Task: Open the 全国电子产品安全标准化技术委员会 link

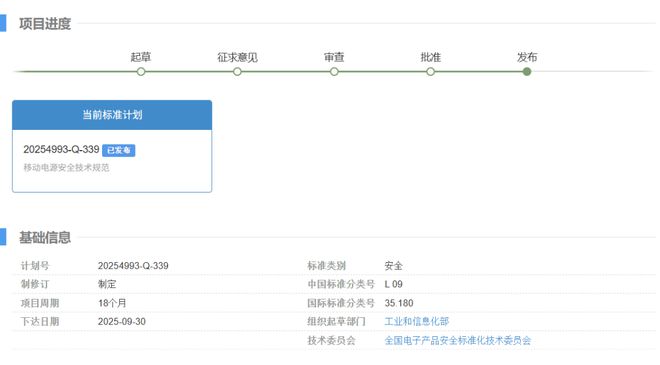Action: [458, 340]
